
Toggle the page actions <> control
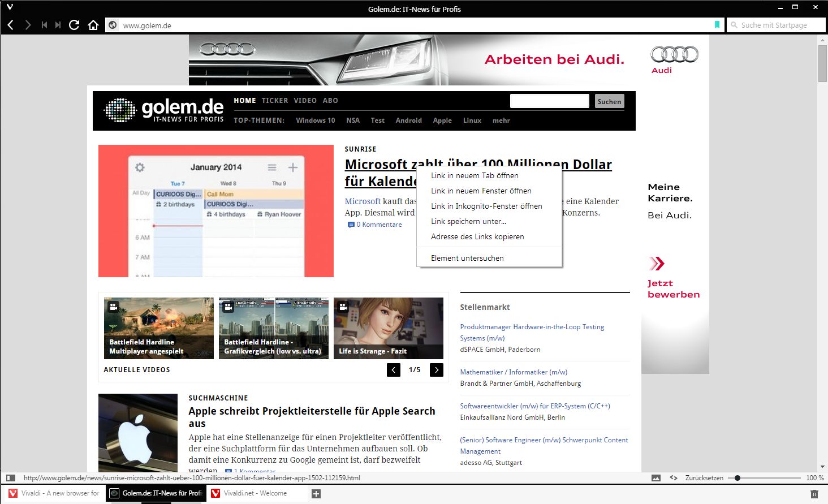coord(673,478)
